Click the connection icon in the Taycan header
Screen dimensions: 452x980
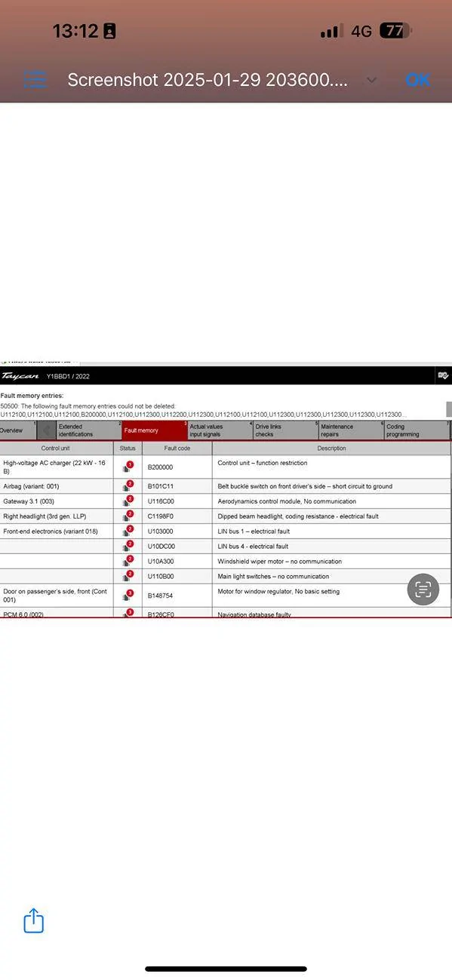(443, 375)
